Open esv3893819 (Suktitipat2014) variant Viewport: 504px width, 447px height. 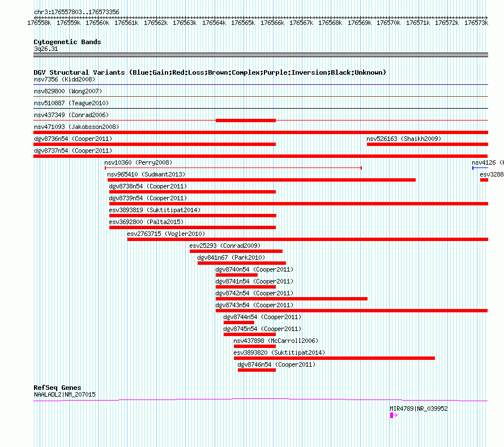[155, 210]
